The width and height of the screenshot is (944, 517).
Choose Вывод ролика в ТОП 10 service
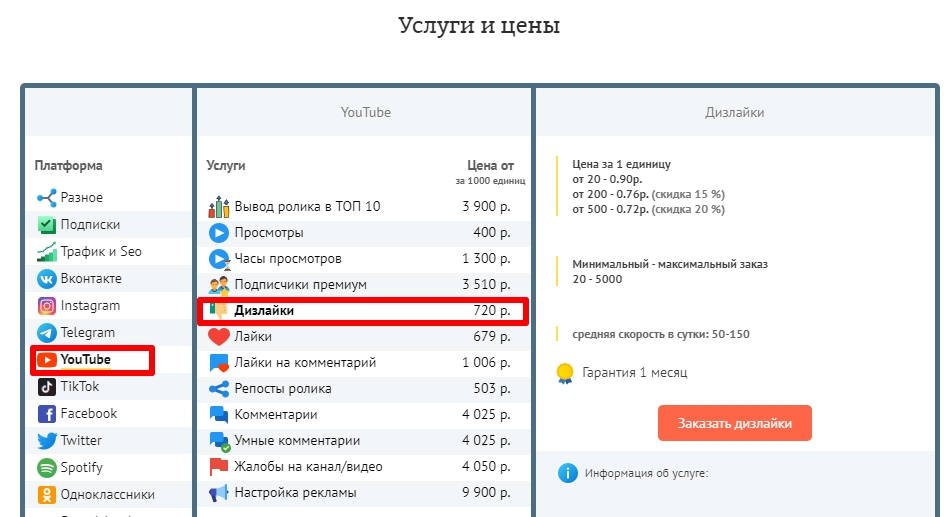point(307,207)
